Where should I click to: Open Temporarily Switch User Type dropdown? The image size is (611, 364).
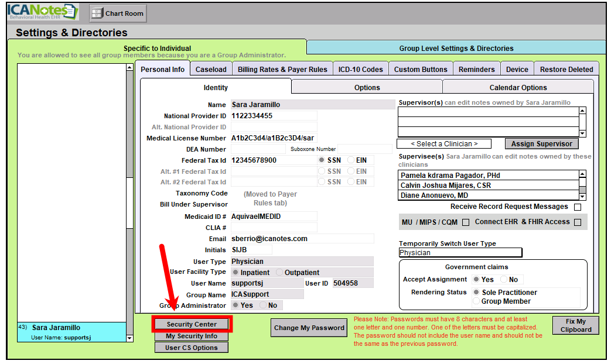(460, 253)
